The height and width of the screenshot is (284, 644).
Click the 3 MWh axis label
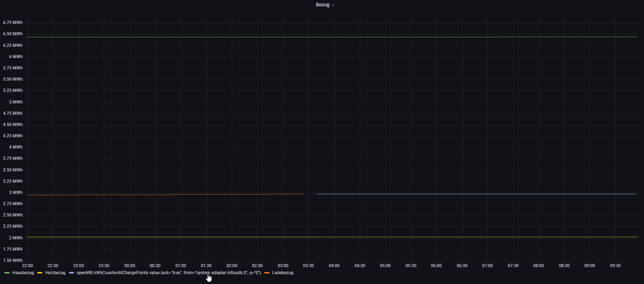tap(16, 193)
